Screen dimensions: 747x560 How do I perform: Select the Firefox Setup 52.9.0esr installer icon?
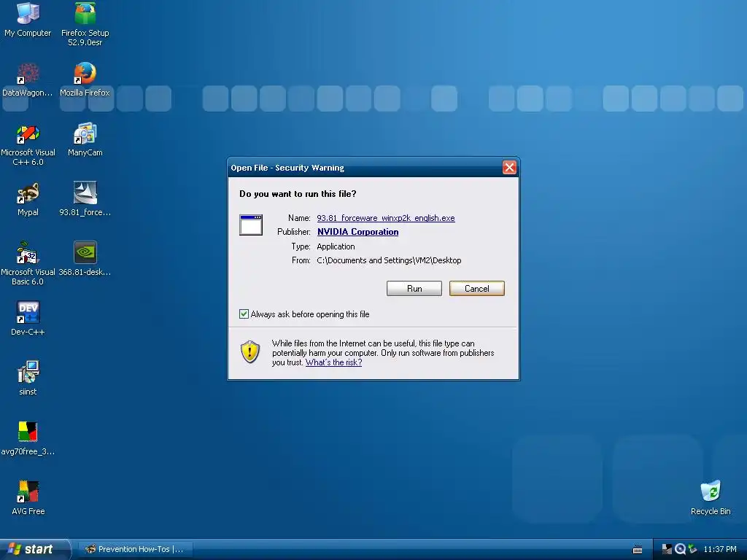point(85,24)
